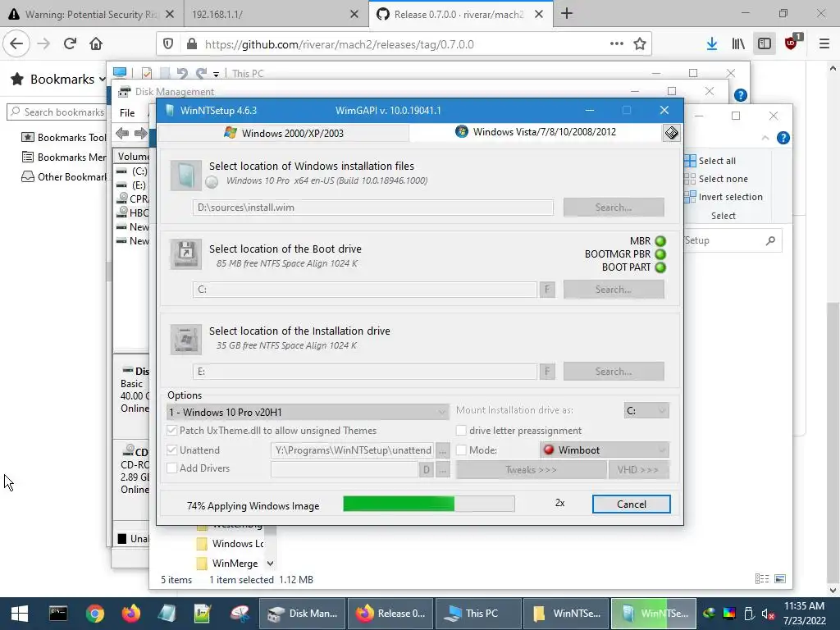Click the Firefox back arrow button

pyautogui.click(x=16, y=44)
